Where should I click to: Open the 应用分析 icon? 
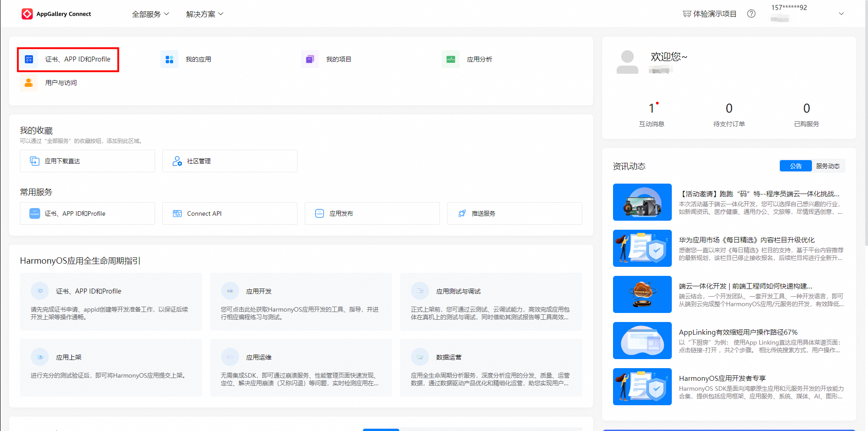pyautogui.click(x=451, y=59)
